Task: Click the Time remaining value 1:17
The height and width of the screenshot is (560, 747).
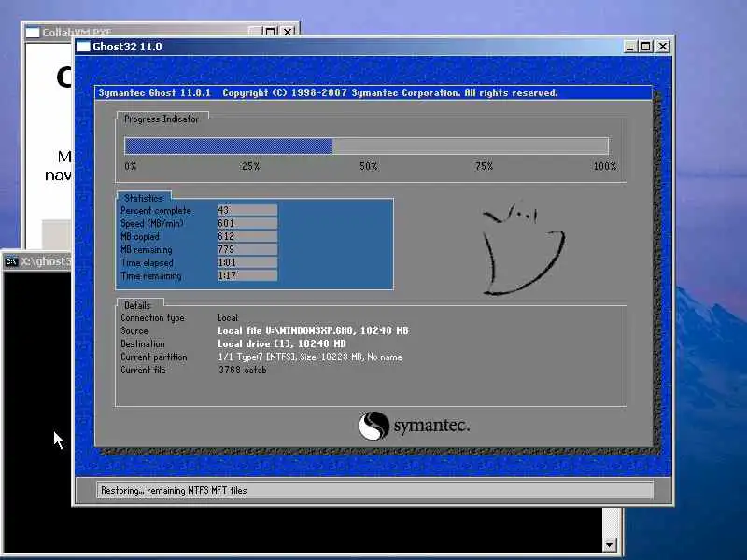Action: pos(247,275)
